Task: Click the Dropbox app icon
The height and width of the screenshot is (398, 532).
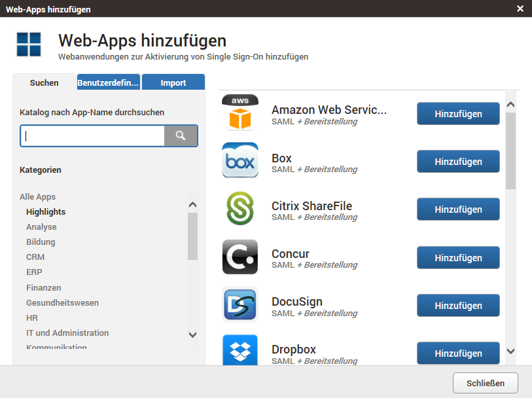Action: click(240, 350)
